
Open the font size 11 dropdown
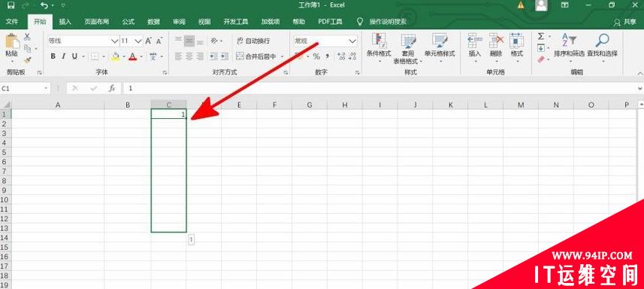(138, 41)
